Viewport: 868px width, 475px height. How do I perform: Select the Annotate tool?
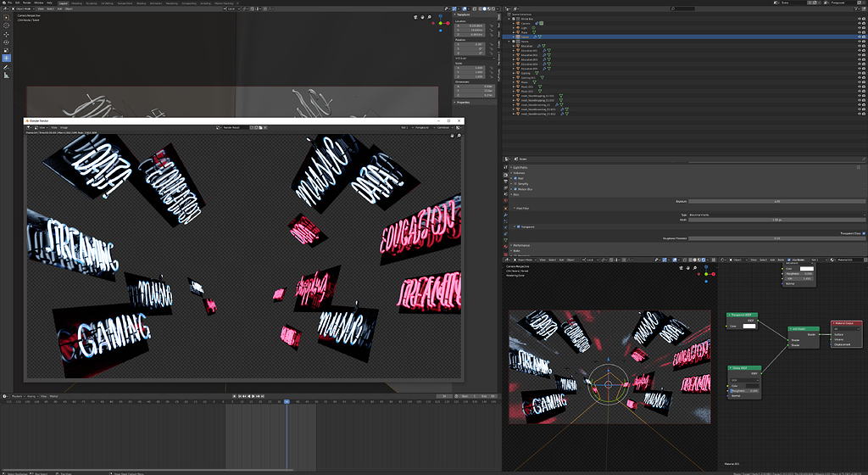tap(6, 67)
